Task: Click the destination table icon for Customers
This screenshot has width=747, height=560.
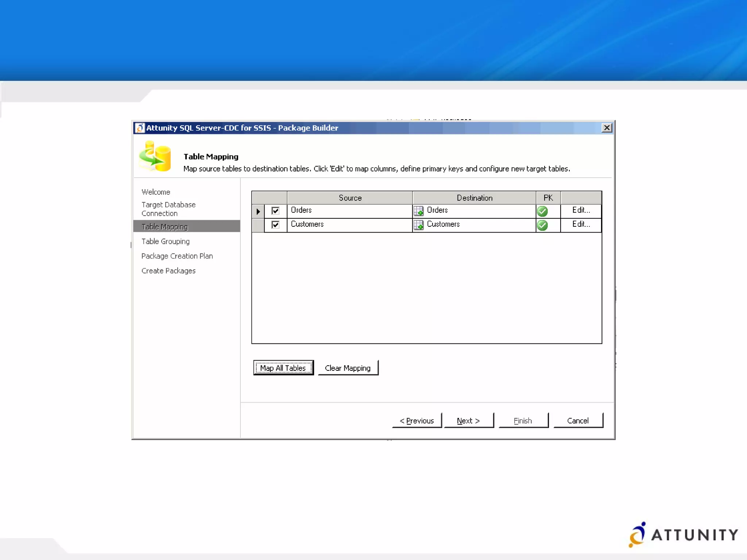Action: tap(418, 225)
